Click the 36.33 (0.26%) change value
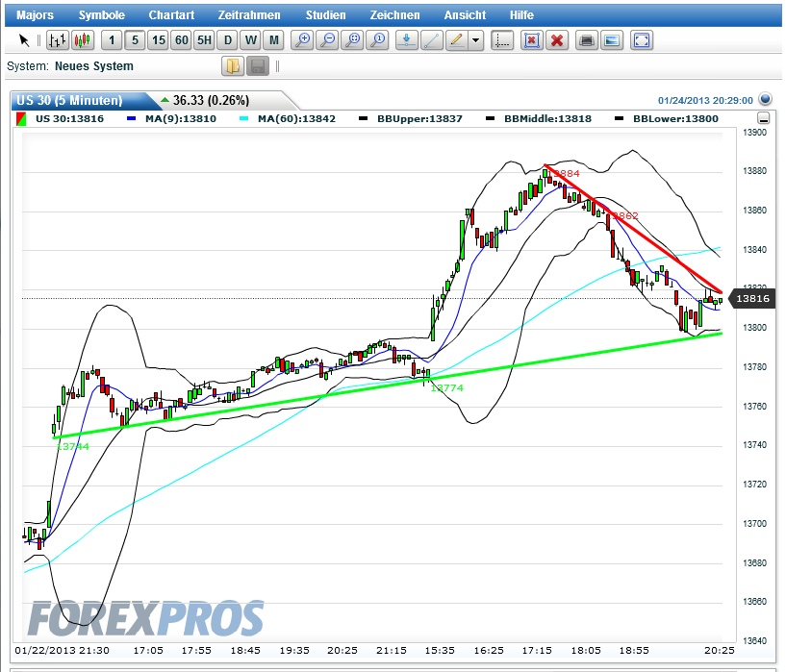The height and width of the screenshot is (672, 786). (x=211, y=101)
